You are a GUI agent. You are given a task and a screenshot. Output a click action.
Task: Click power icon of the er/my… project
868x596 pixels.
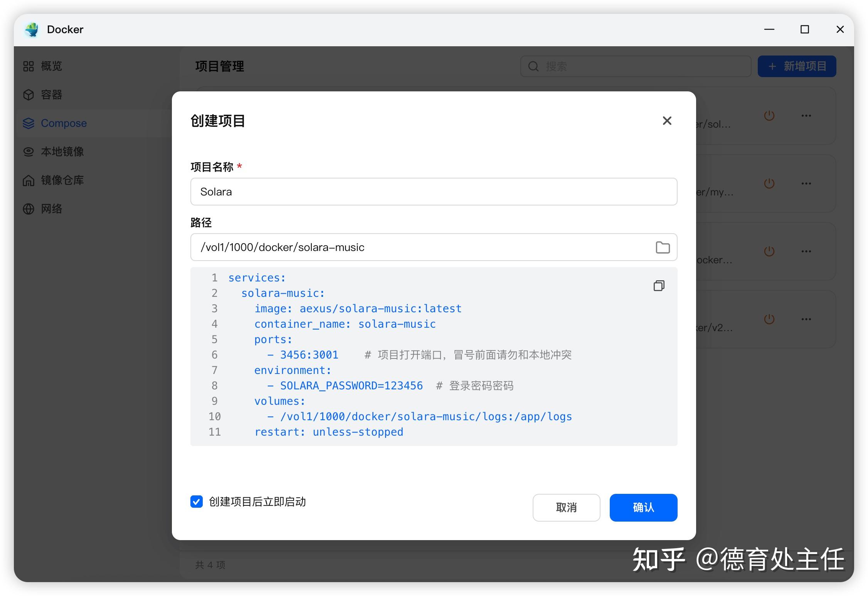pyautogui.click(x=769, y=183)
